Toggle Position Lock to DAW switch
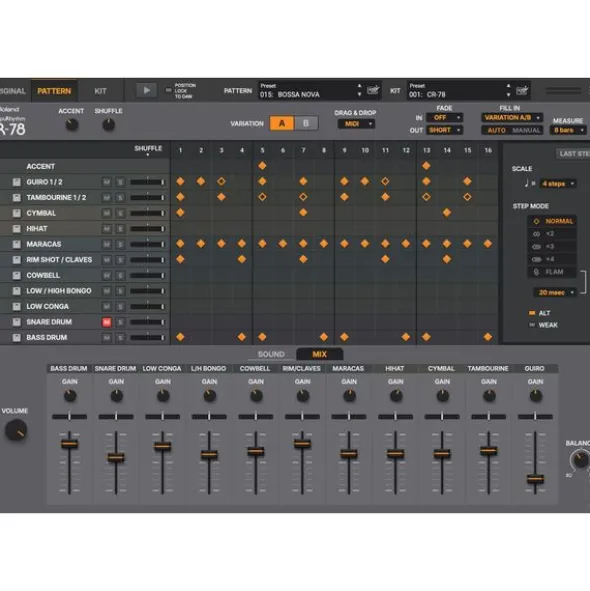Screen dimensions: 590x591 pos(169,90)
